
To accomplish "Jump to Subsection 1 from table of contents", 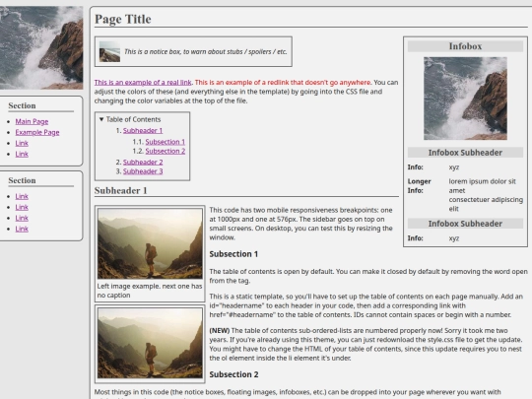I will point(166,142).
